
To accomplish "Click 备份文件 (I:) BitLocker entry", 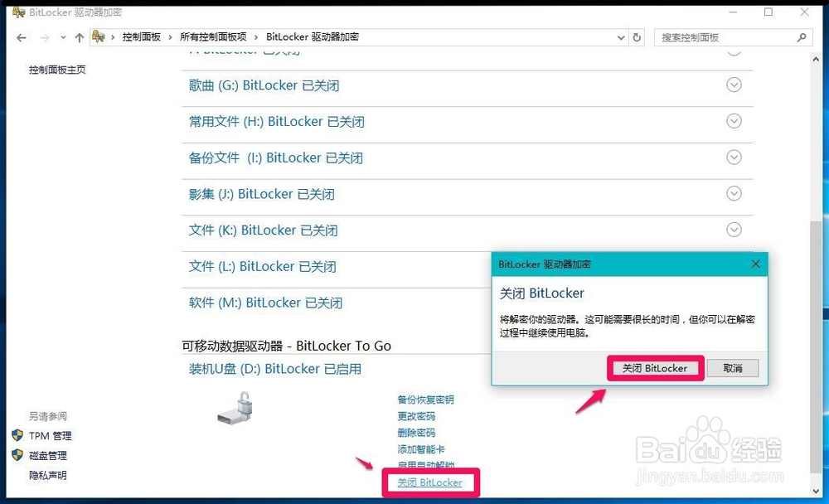I will (275, 157).
